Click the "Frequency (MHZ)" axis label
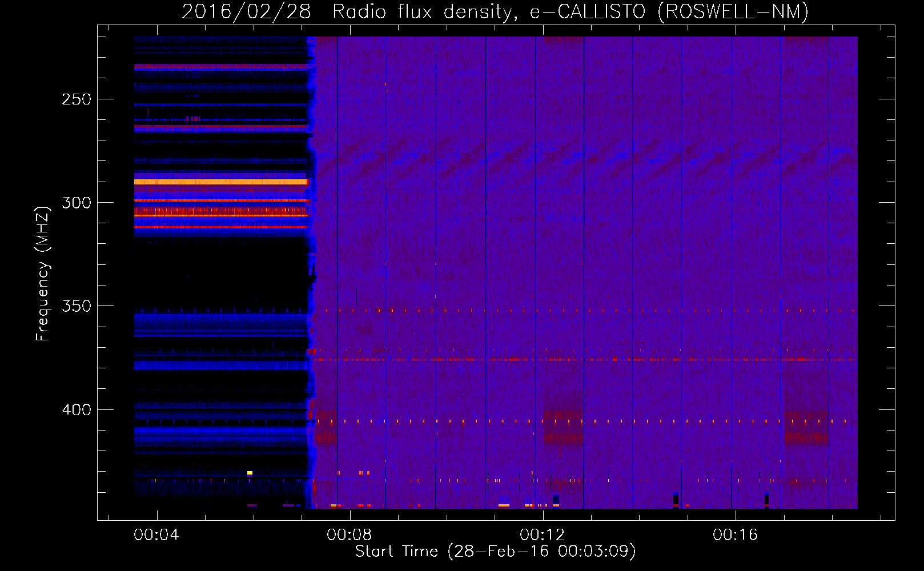Image resolution: width=924 pixels, height=571 pixels. 42,274
